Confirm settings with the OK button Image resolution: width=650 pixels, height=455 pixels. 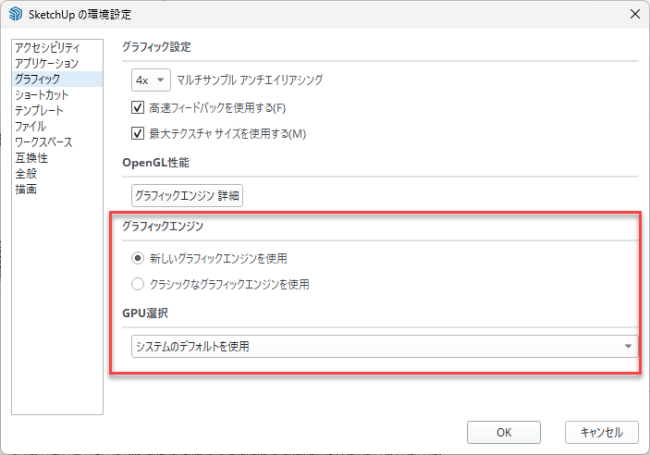pyautogui.click(x=504, y=432)
